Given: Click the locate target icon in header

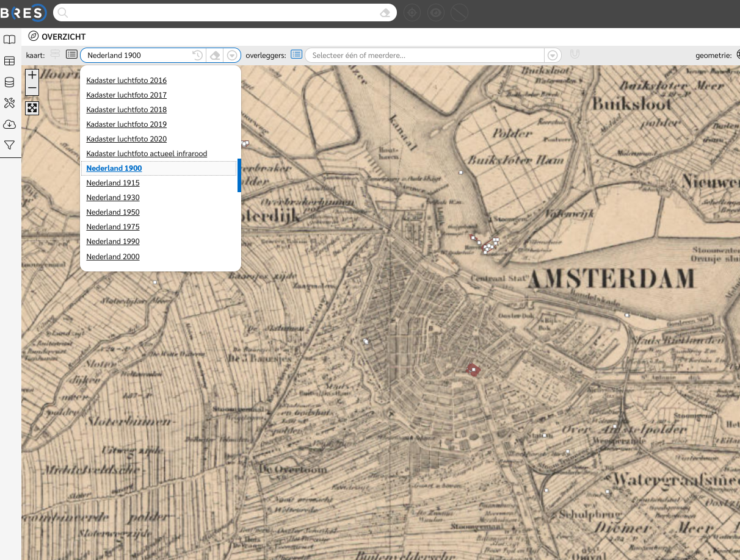Looking at the screenshot, I should pos(412,13).
